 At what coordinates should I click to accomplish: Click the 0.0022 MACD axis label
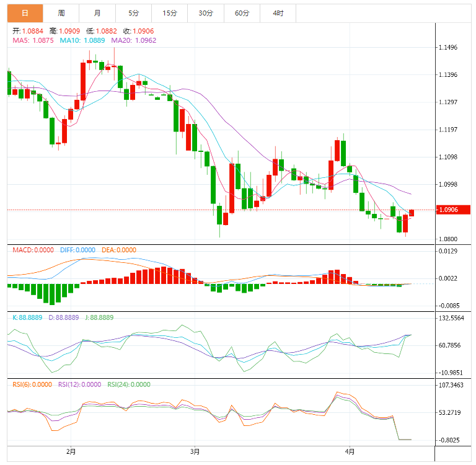click(x=448, y=278)
